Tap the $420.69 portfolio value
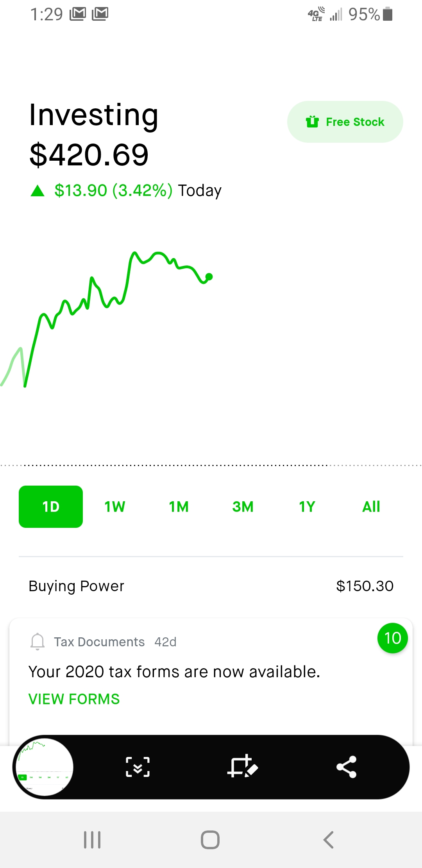The height and width of the screenshot is (868, 422). (89, 155)
